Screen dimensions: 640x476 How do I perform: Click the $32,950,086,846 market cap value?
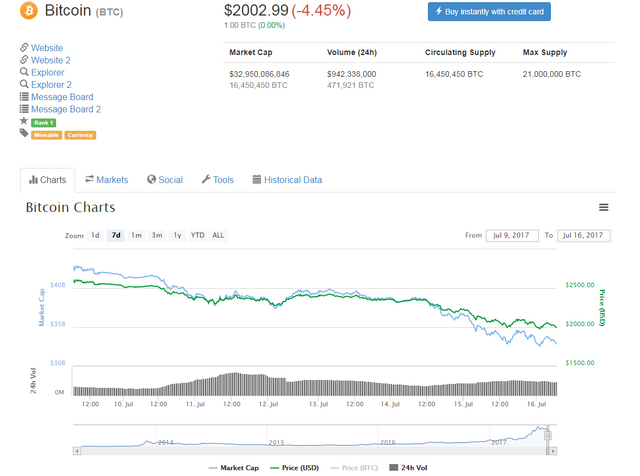(x=259, y=74)
